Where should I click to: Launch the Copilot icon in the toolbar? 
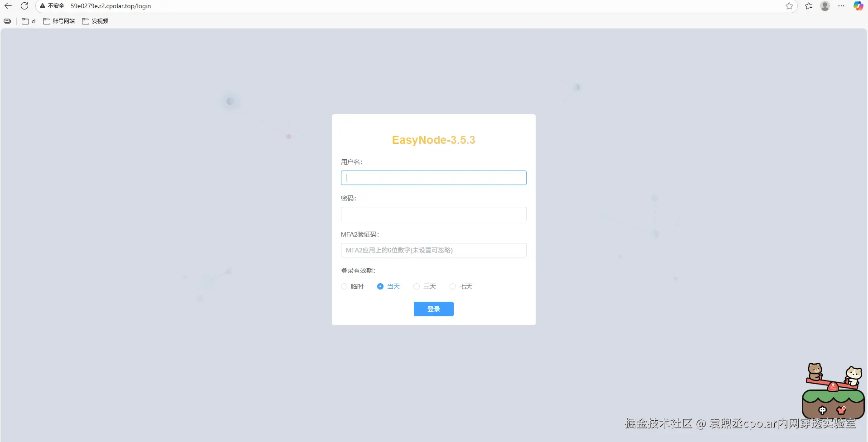click(x=858, y=6)
